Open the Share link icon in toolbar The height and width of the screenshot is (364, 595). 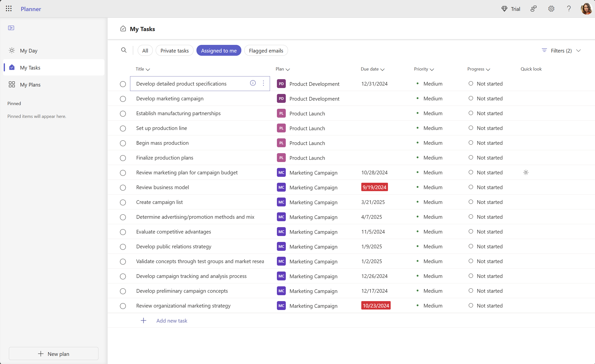535,8
